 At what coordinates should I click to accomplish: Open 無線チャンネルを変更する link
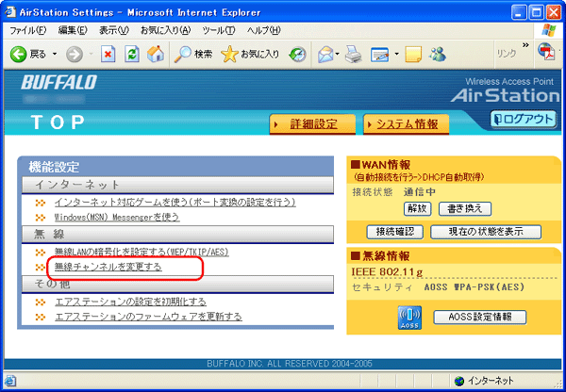pos(108,267)
